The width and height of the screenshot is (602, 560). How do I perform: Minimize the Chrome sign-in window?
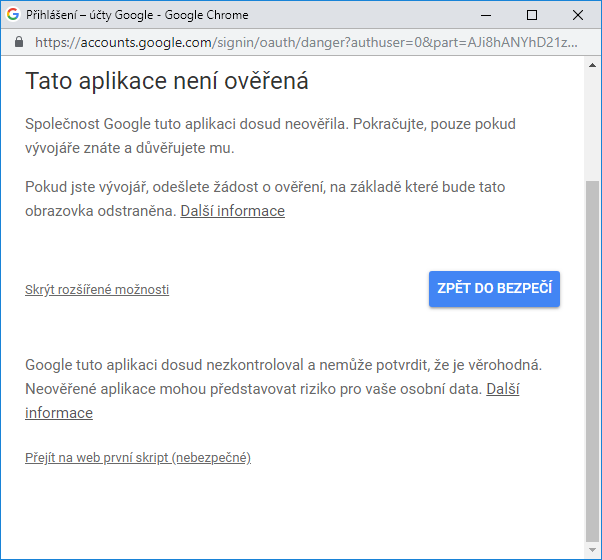point(486,15)
